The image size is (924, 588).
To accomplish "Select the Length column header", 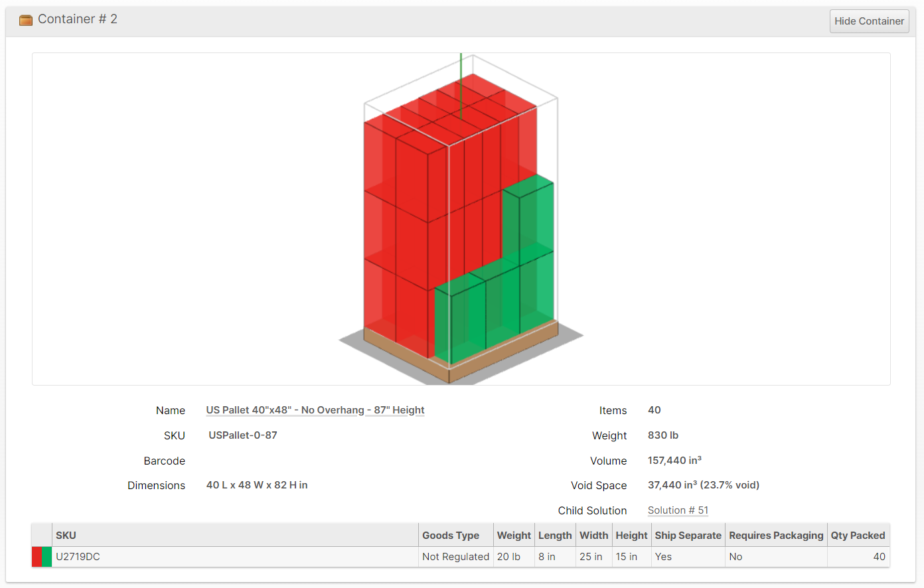I will 555,536.
